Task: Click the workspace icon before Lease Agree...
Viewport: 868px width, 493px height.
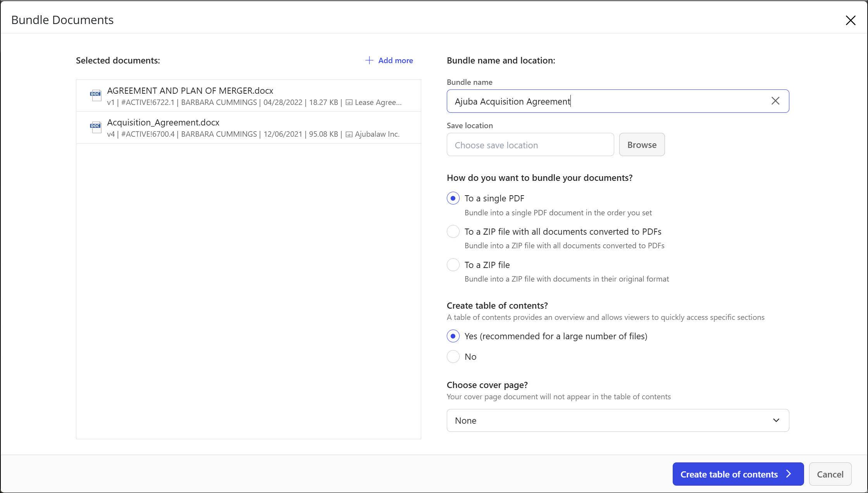Action: (349, 103)
